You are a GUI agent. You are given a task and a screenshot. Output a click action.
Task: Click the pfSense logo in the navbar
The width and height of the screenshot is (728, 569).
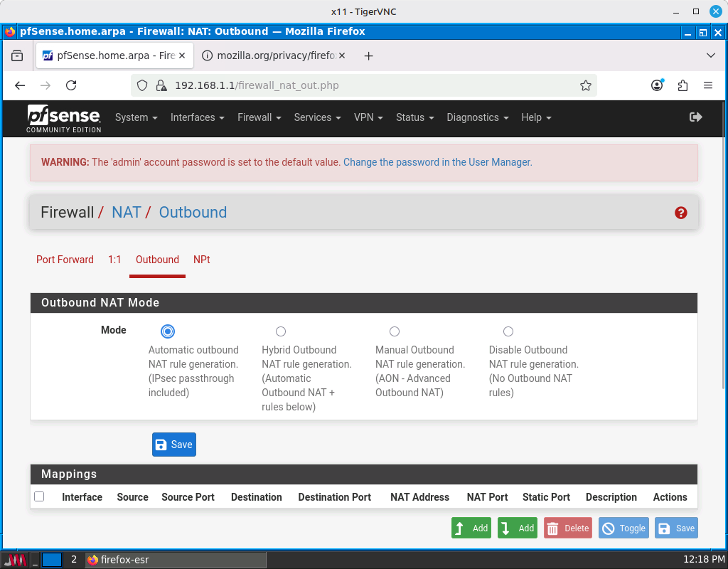(x=63, y=117)
